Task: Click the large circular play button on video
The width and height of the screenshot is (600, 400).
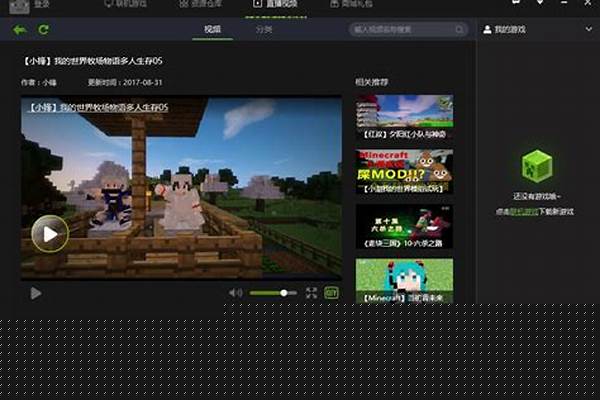Action: [50, 234]
